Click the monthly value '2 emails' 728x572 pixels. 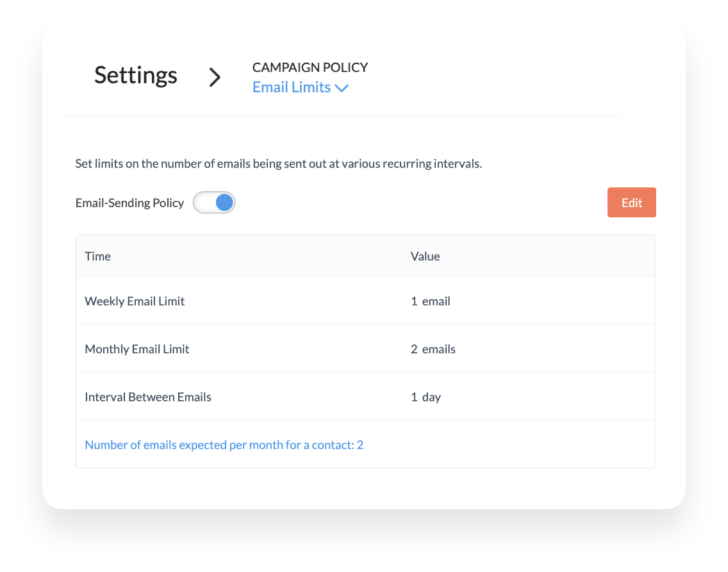tap(433, 349)
